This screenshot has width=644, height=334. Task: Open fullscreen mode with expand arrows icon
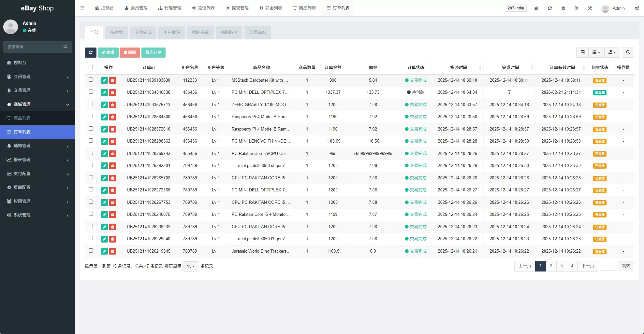tap(590, 8)
